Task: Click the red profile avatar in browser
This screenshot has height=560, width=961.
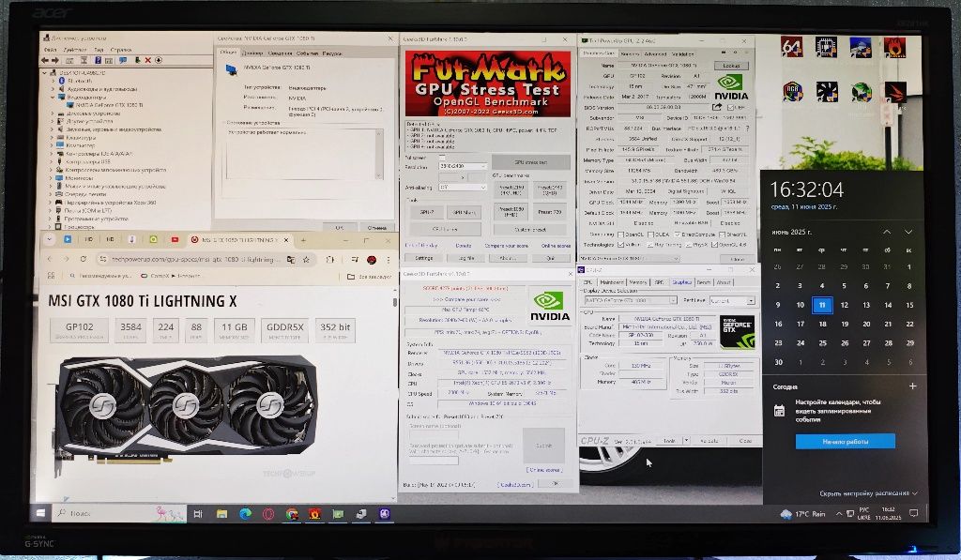Action: pyautogui.click(x=372, y=260)
